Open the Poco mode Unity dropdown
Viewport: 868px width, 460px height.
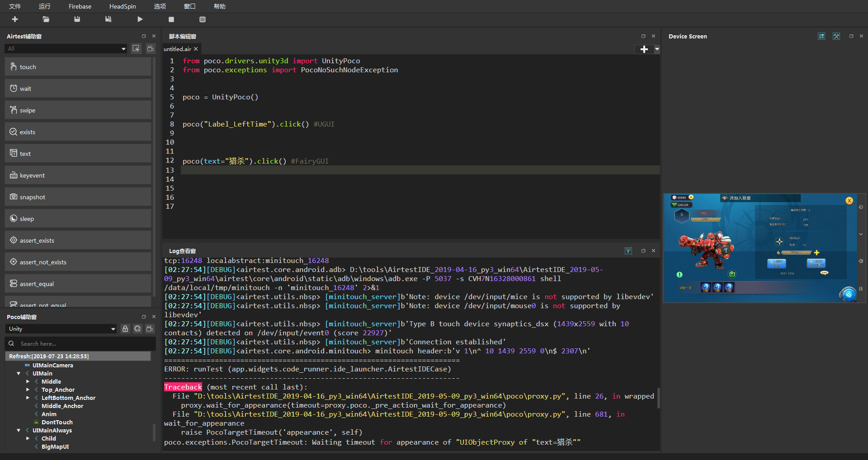[61, 329]
